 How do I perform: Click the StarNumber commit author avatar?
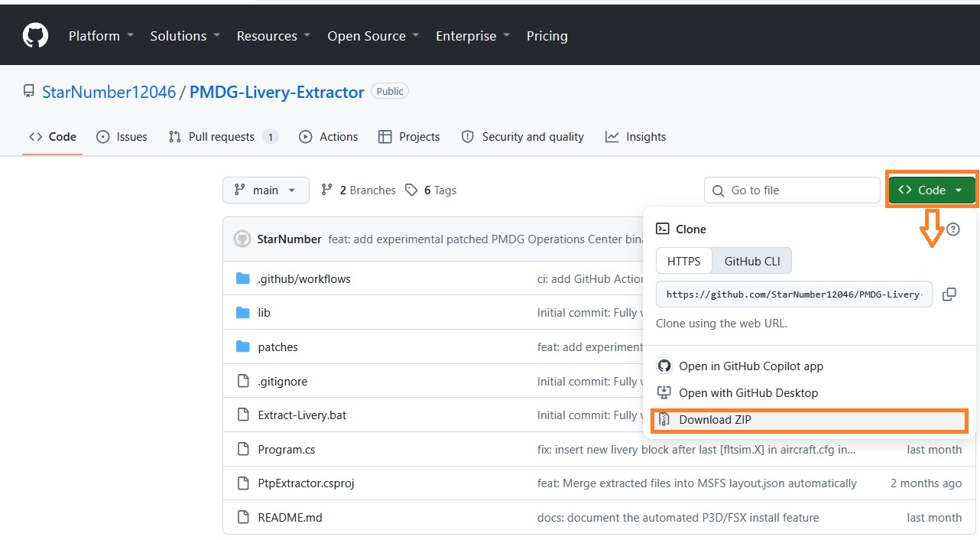click(242, 239)
